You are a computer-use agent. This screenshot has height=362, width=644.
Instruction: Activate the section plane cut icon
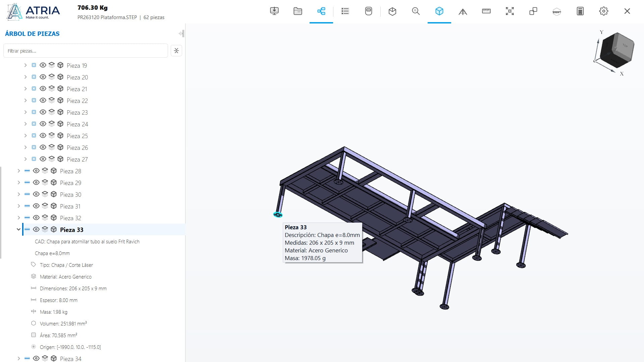point(557,12)
